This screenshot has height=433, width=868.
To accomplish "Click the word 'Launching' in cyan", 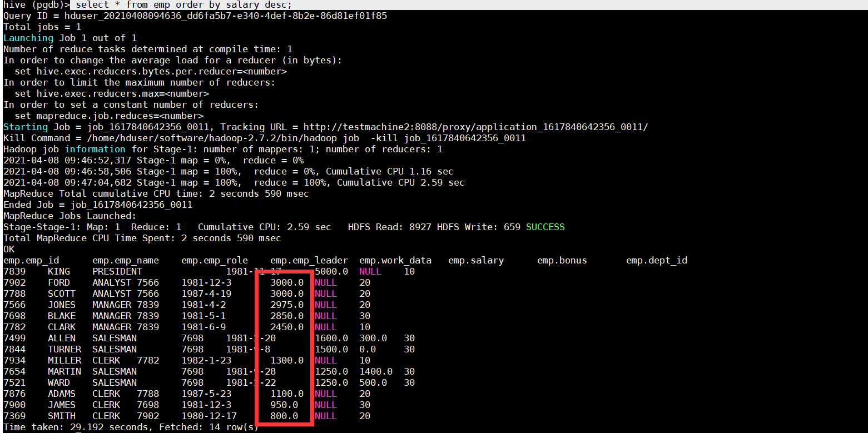I will coord(28,38).
